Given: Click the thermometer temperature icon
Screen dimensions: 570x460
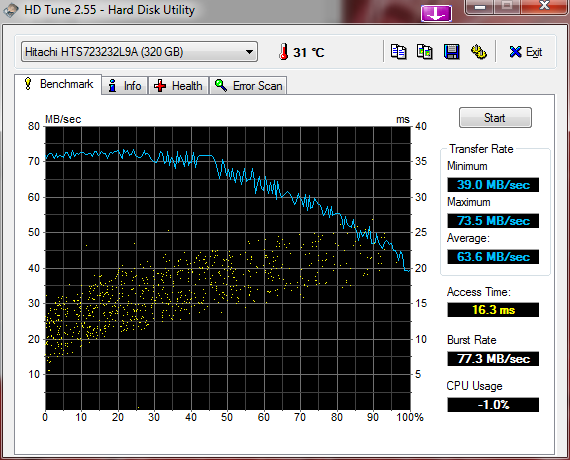Looking at the screenshot, I should 284,52.
